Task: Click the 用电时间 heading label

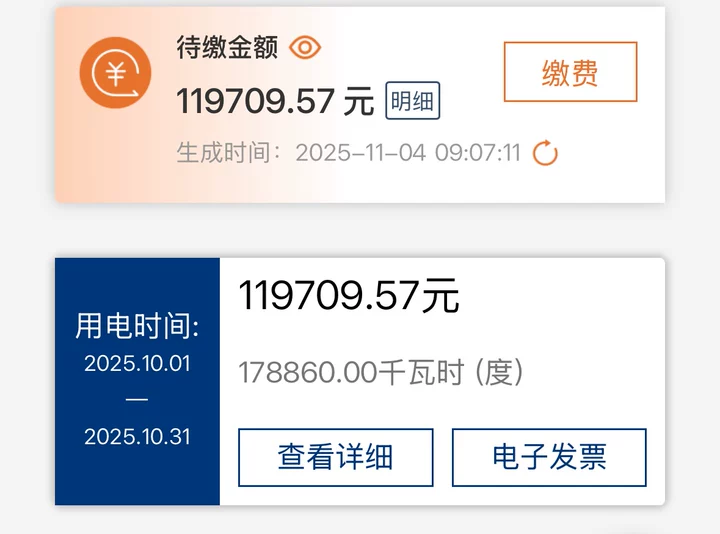Action: (x=137, y=326)
